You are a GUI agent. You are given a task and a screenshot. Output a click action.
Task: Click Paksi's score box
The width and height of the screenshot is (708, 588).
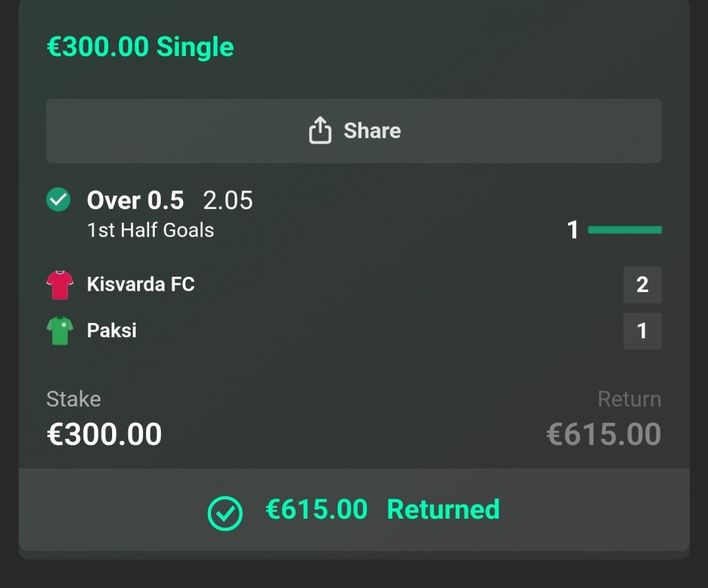click(642, 331)
